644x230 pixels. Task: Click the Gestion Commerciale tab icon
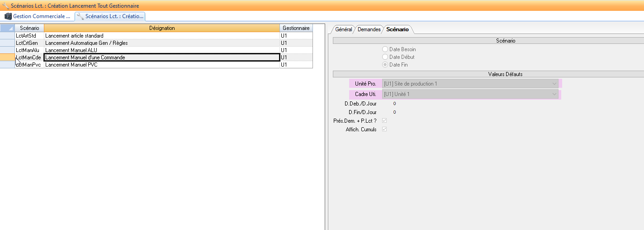click(x=8, y=16)
